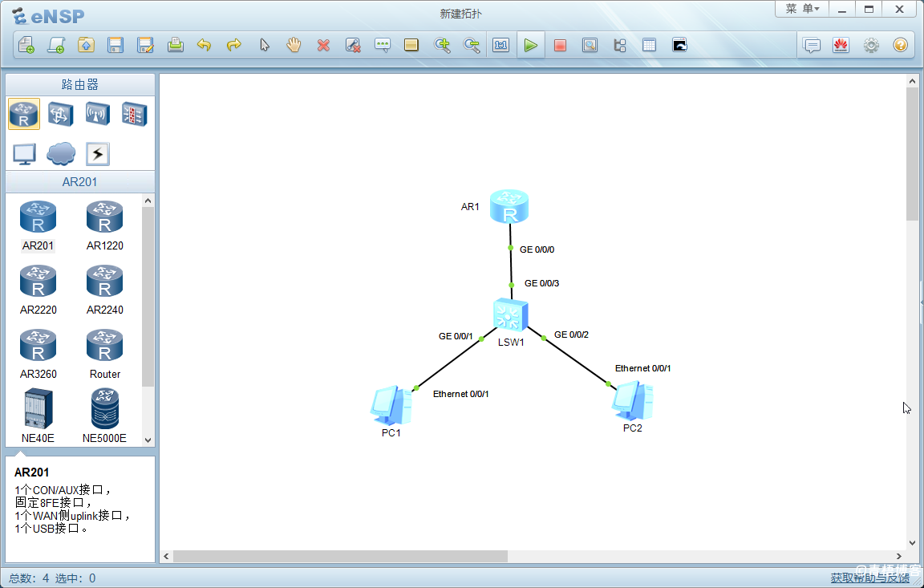Click the Print toolbar icon
Screen dimensions: 924x588
175,46
